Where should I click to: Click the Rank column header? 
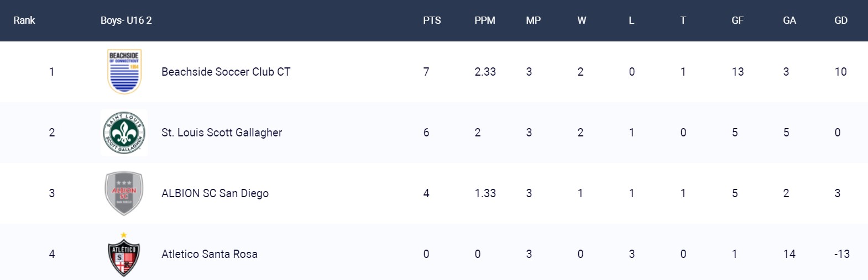click(24, 20)
